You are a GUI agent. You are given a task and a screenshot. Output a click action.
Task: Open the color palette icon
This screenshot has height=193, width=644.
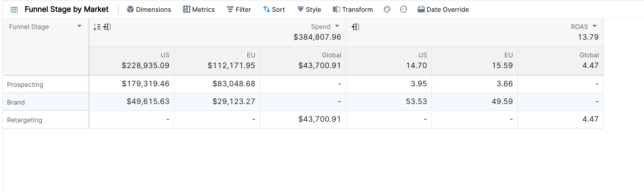click(387, 9)
